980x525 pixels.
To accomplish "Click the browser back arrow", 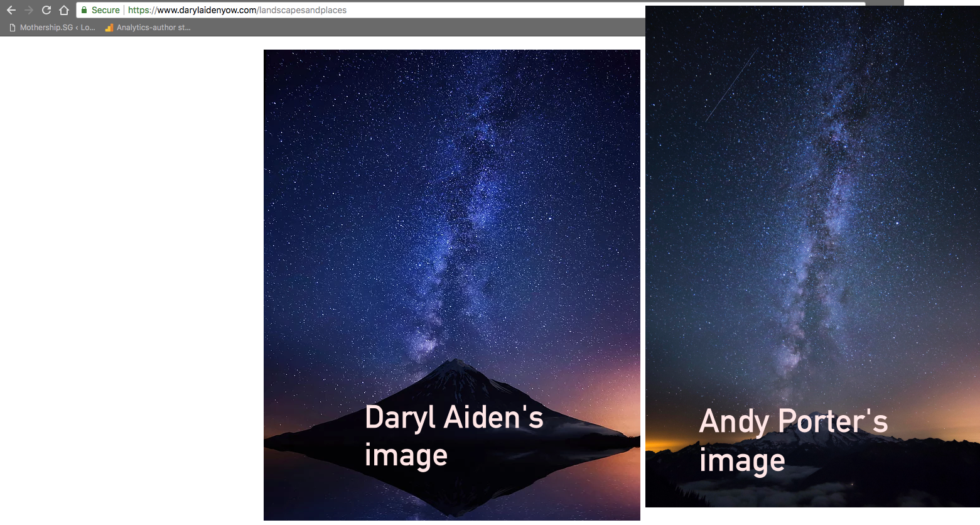I will [11, 10].
